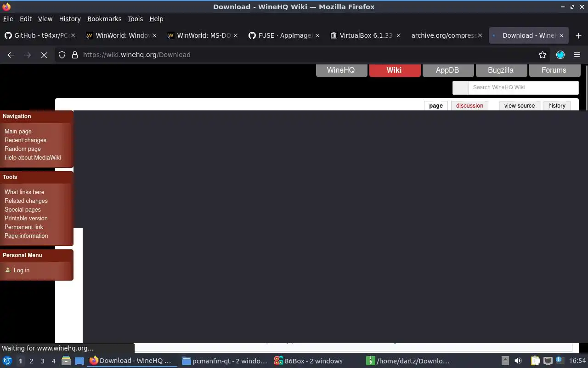588x368 pixels.
Task: Switch to pcmanfm-qt taskbar window
Action: tap(225, 361)
